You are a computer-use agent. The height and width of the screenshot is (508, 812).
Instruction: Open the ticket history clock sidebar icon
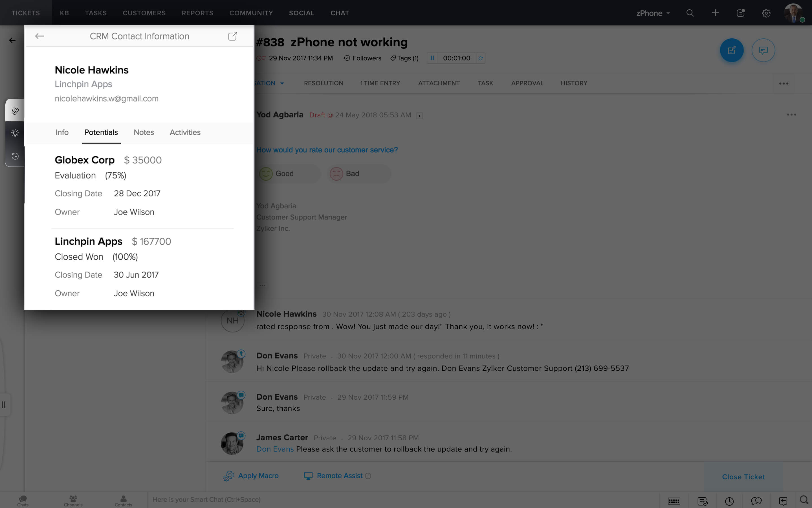(x=15, y=156)
